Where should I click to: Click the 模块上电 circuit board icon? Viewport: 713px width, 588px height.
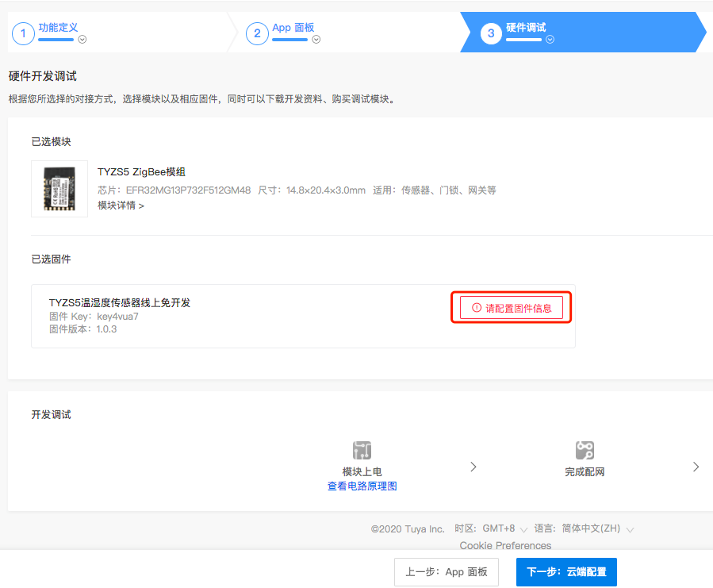362,449
